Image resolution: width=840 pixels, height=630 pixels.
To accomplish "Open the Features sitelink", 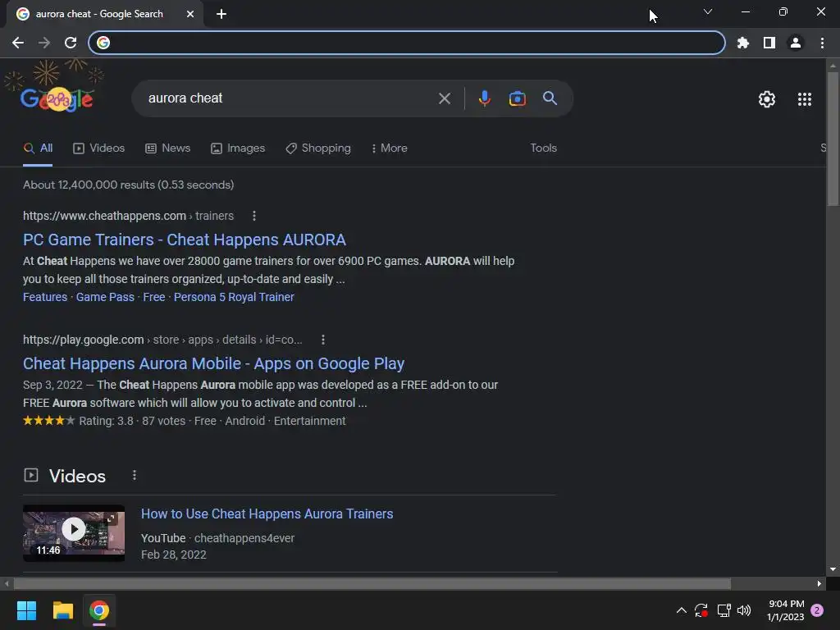I will [x=45, y=297].
